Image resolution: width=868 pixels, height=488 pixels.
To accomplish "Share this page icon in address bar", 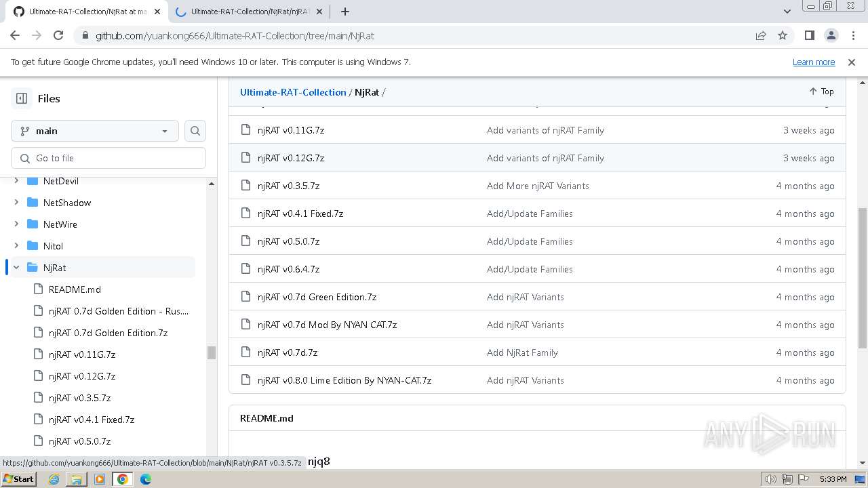I will point(761,35).
